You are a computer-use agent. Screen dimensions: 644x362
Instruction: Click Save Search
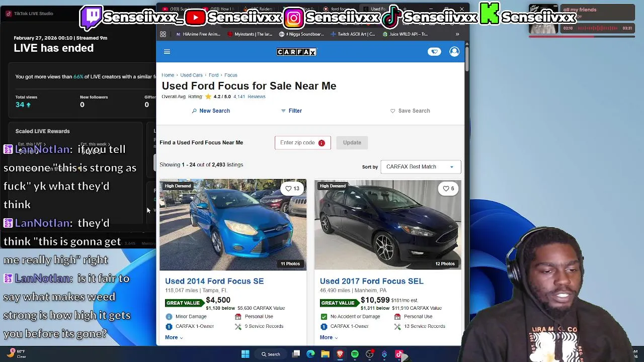(410, 111)
